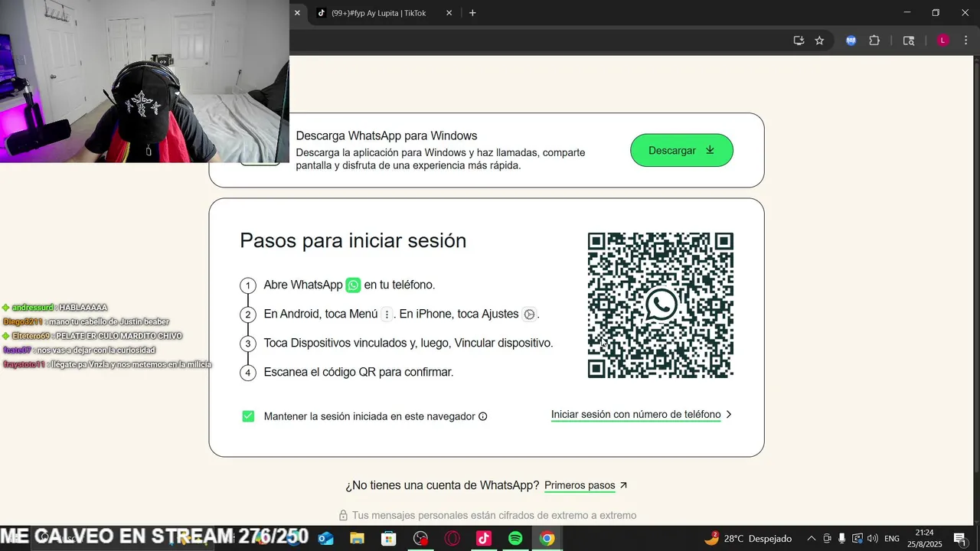Image resolution: width=980 pixels, height=551 pixels.
Task: Close the current WhatsApp tab
Action: point(297,13)
